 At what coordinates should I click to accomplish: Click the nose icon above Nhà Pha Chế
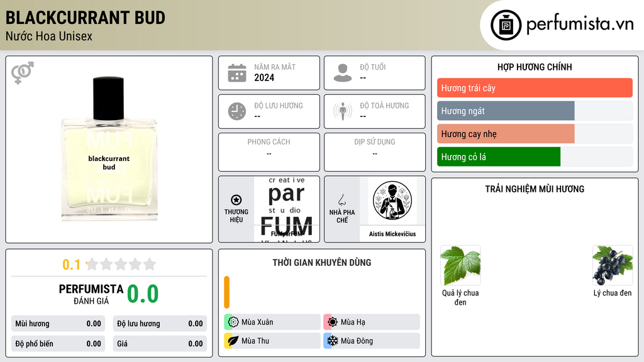click(341, 200)
